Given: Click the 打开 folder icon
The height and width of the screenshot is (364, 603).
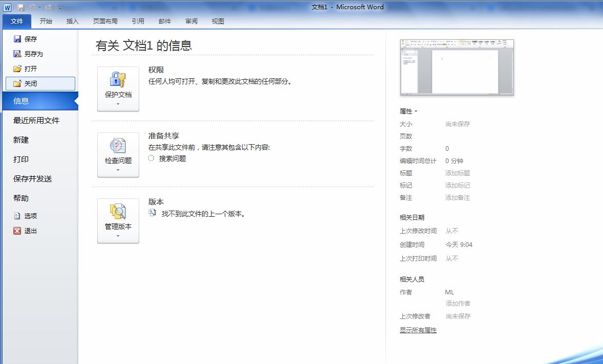Looking at the screenshot, I should [17, 69].
